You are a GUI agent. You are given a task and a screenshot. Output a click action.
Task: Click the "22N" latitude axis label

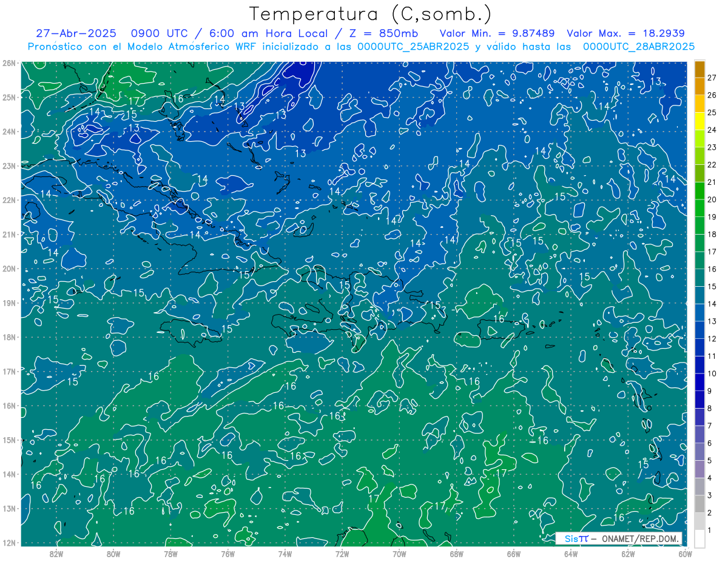pyautogui.click(x=9, y=200)
